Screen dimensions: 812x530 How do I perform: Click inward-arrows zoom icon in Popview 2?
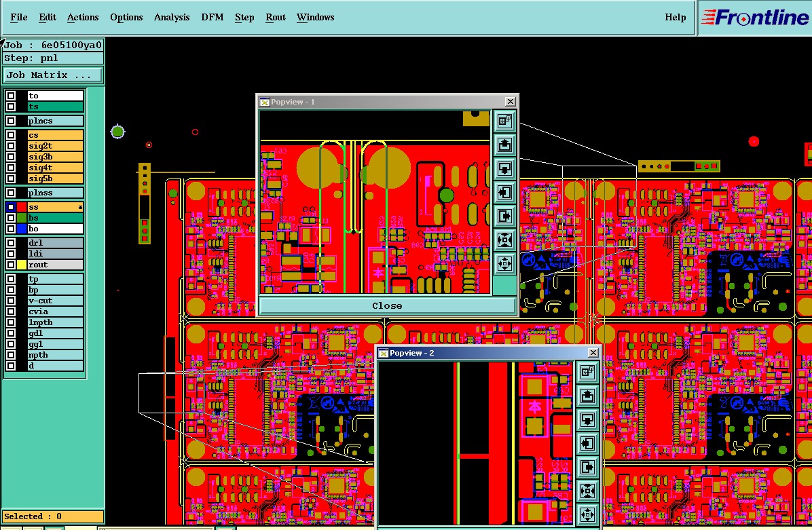tap(588, 491)
